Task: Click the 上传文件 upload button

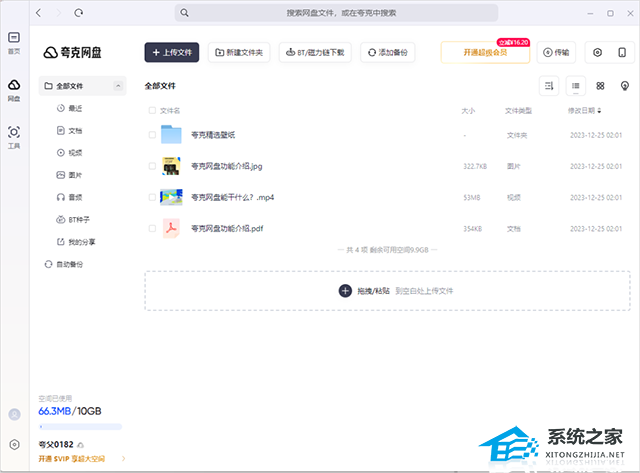Action: pos(173,52)
